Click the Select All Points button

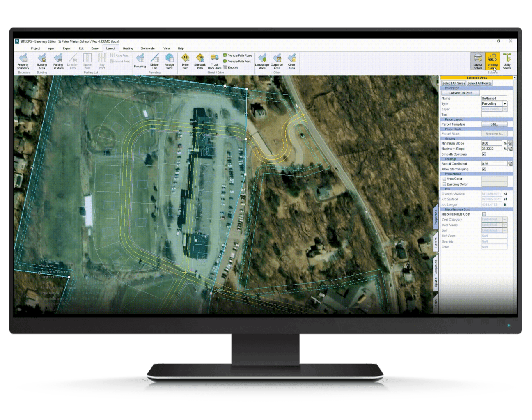[x=479, y=83]
